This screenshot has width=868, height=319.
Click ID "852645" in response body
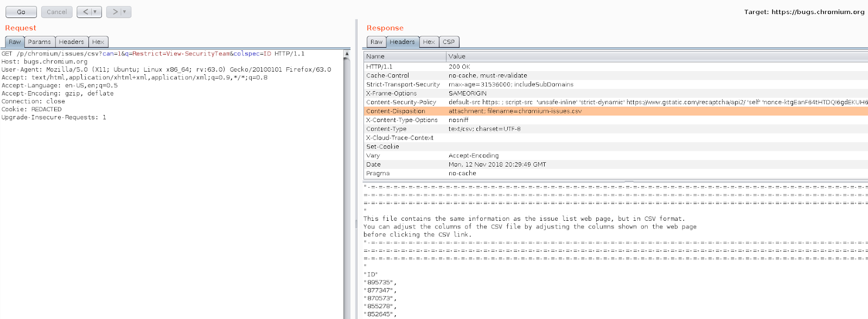click(380, 314)
